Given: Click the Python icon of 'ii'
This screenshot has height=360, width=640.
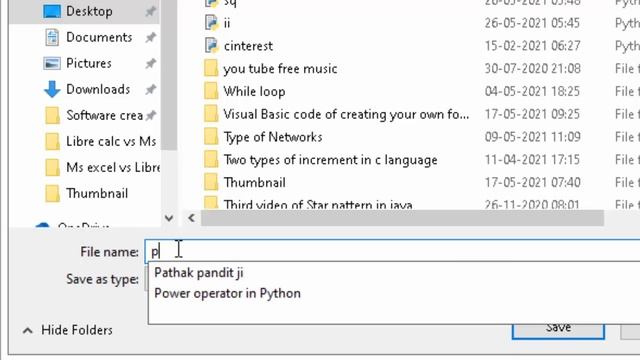Looking at the screenshot, I should (x=211, y=22).
